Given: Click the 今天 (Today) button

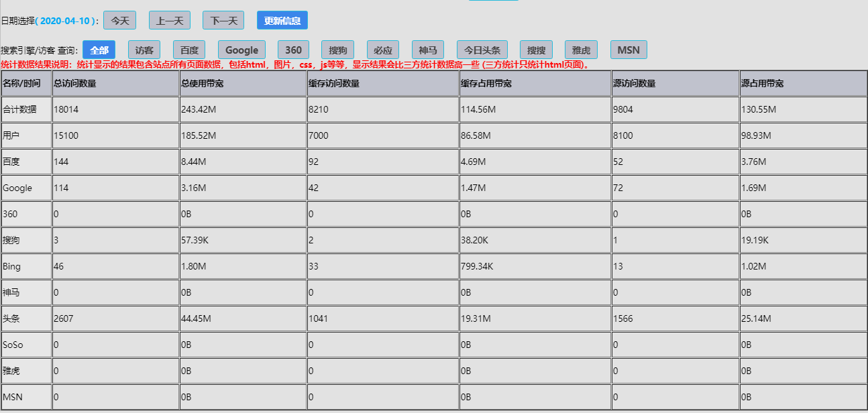Looking at the screenshot, I should pyautogui.click(x=119, y=21).
